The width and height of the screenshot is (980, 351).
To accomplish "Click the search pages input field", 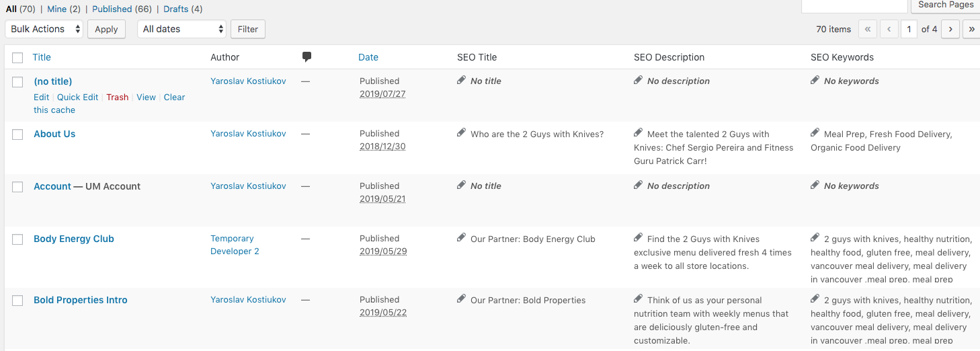I will point(854,5).
